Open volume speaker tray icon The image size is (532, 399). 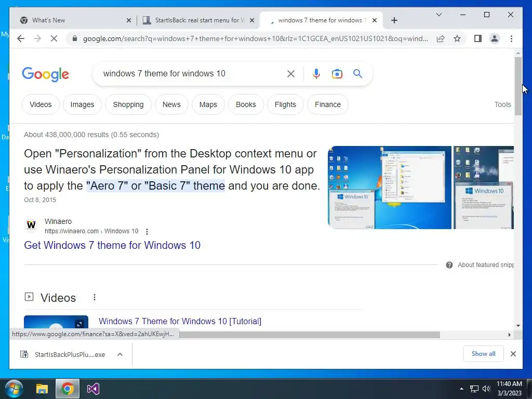tap(486, 389)
